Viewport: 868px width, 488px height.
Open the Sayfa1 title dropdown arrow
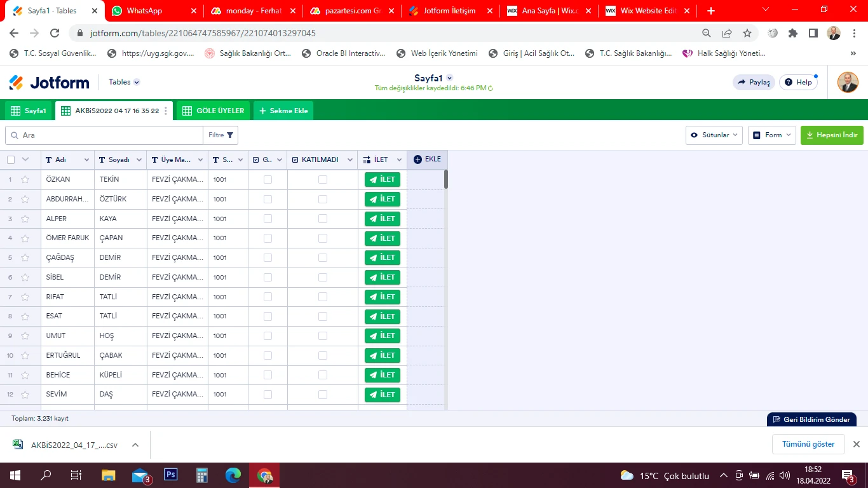click(449, 78)
